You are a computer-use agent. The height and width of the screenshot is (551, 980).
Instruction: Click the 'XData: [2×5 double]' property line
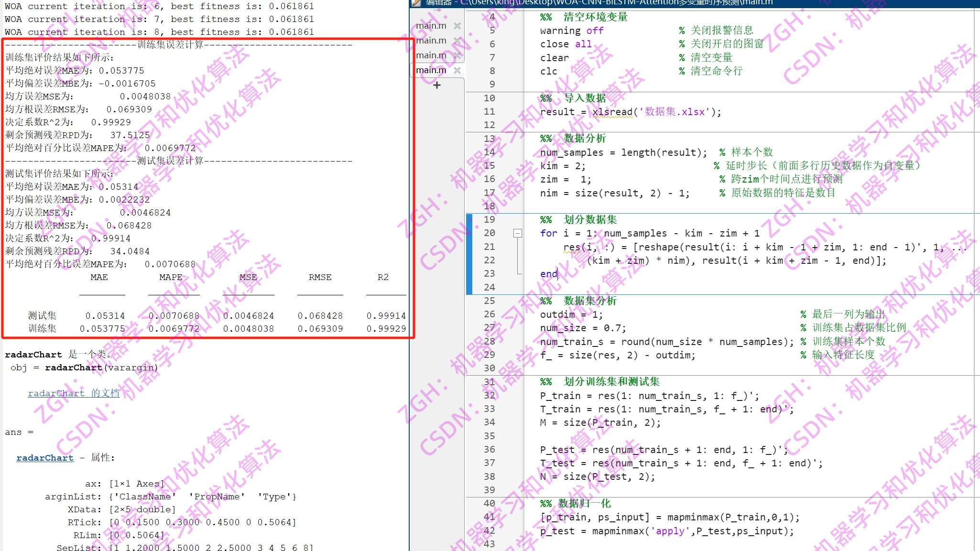coord(121,509)
